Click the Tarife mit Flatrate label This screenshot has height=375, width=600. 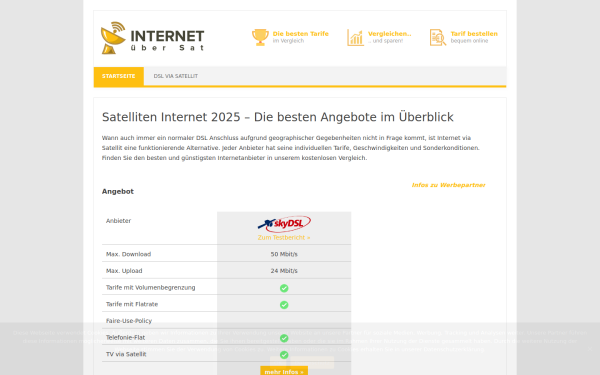132,304
